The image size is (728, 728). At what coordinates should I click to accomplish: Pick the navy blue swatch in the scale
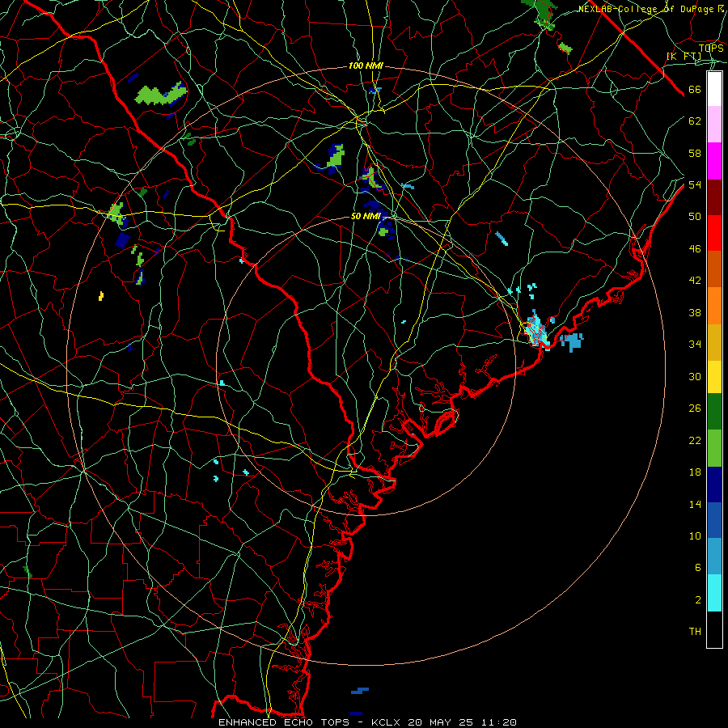click(714, 485)
